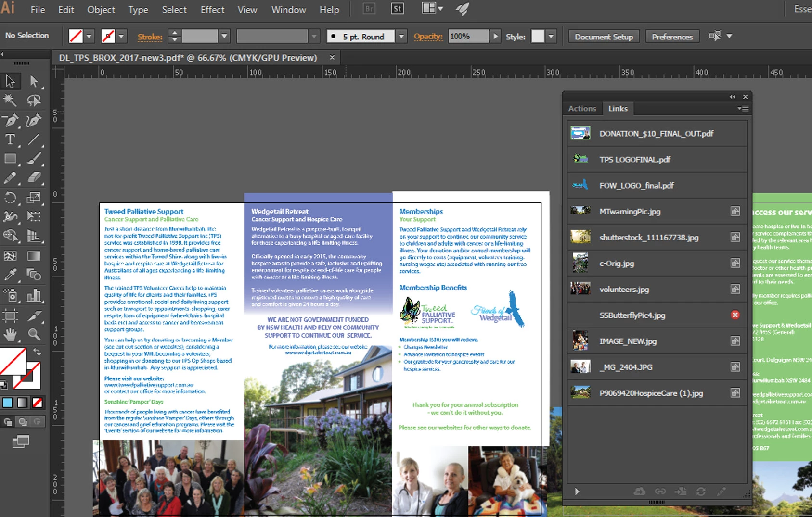Select the Zoom tool
The width and height of the screenshot is (812, 517).
click(x=34, y=334)
